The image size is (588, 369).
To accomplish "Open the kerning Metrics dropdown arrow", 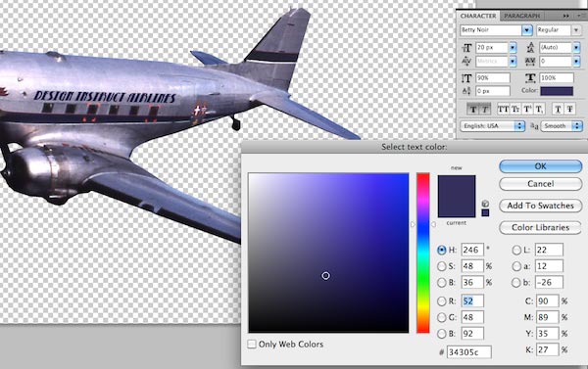I will [513, 61].
